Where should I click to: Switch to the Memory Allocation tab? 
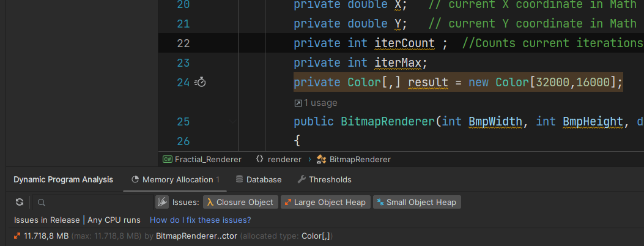(176, 179)
